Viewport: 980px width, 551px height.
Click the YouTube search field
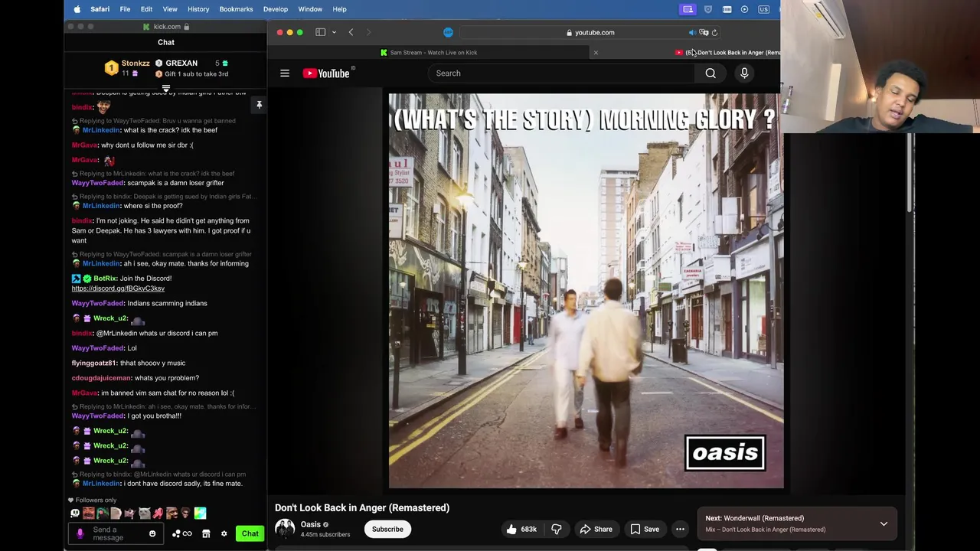click(x=561, y=73)
